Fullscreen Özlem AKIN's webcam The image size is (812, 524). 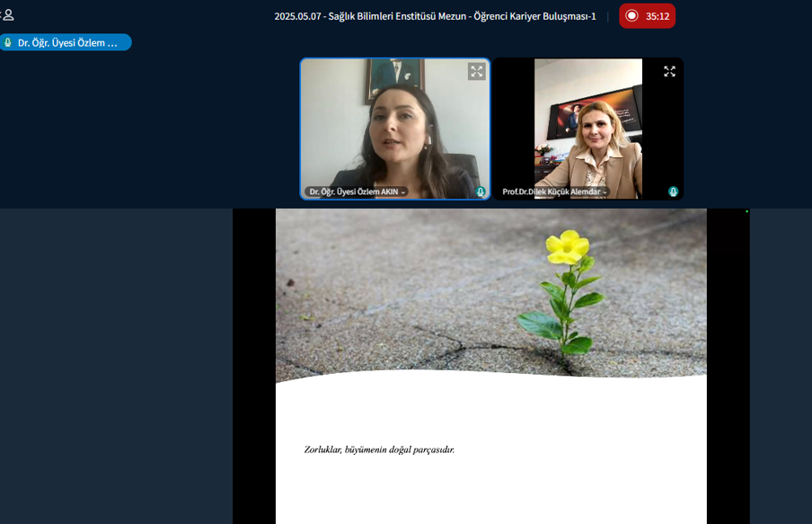[x=476, y=72]
